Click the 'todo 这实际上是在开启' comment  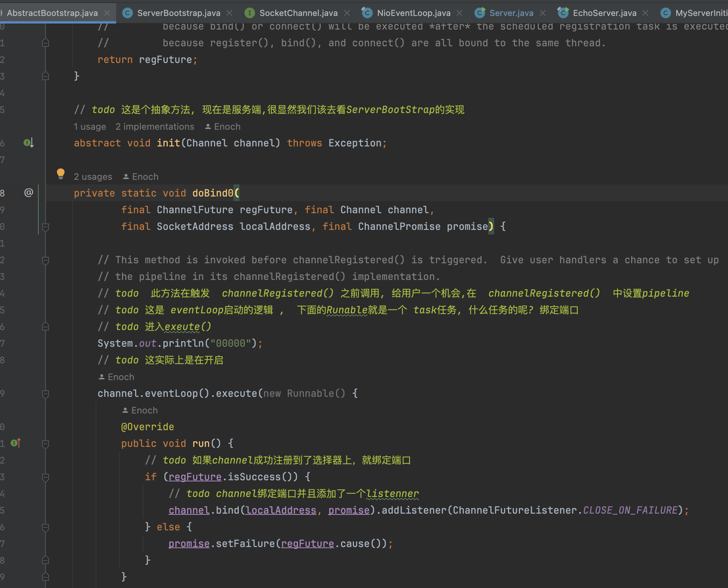coord(161,360)
